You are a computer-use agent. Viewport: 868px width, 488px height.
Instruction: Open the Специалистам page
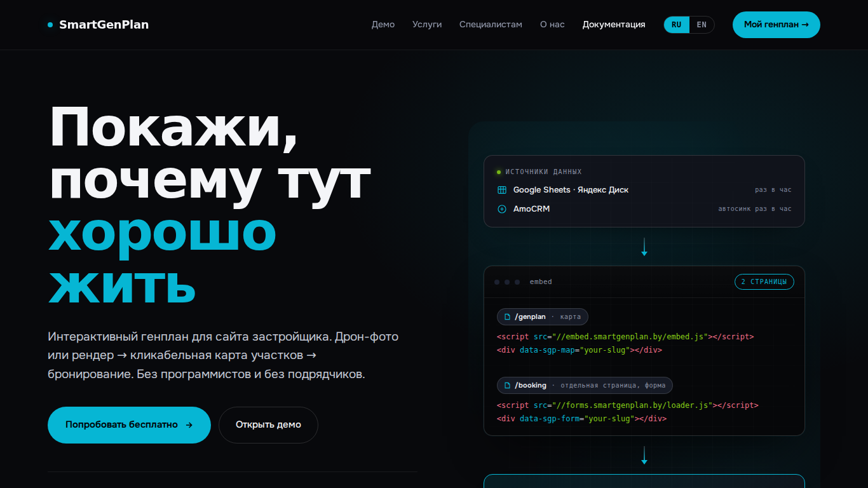pos(491,25)
